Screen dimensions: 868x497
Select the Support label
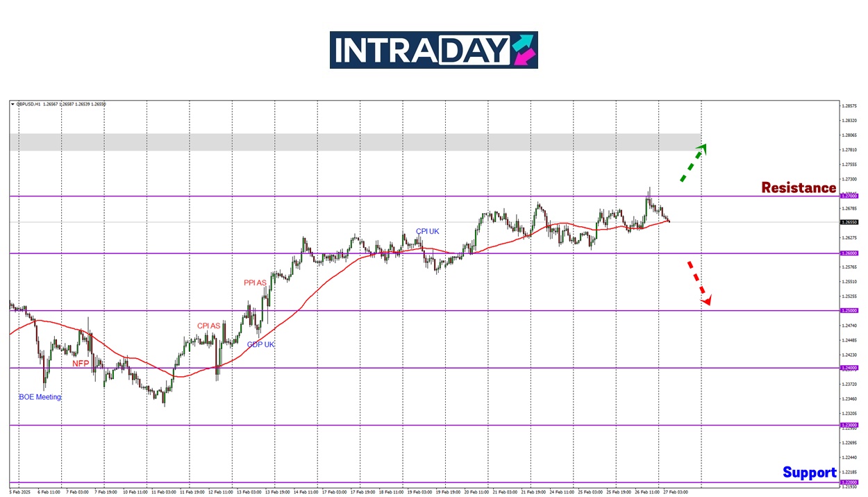[809, 473]
